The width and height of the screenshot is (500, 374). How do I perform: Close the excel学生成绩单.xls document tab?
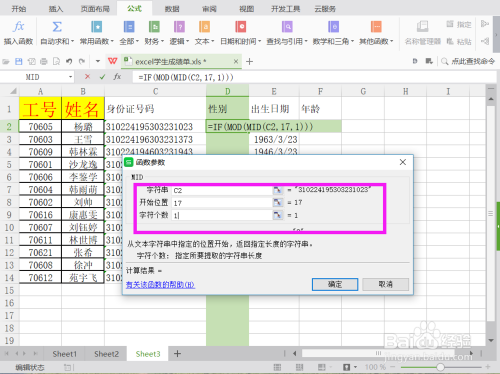(236, 61)
